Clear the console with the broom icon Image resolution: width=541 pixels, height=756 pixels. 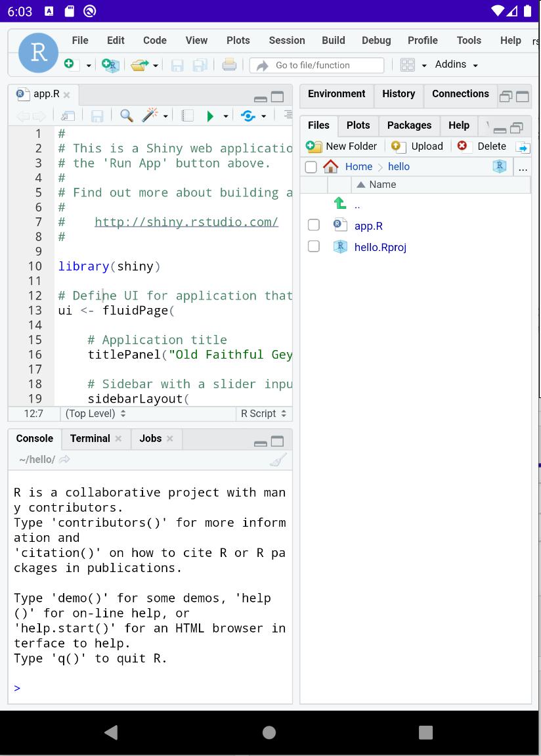[x=278, y=460]
